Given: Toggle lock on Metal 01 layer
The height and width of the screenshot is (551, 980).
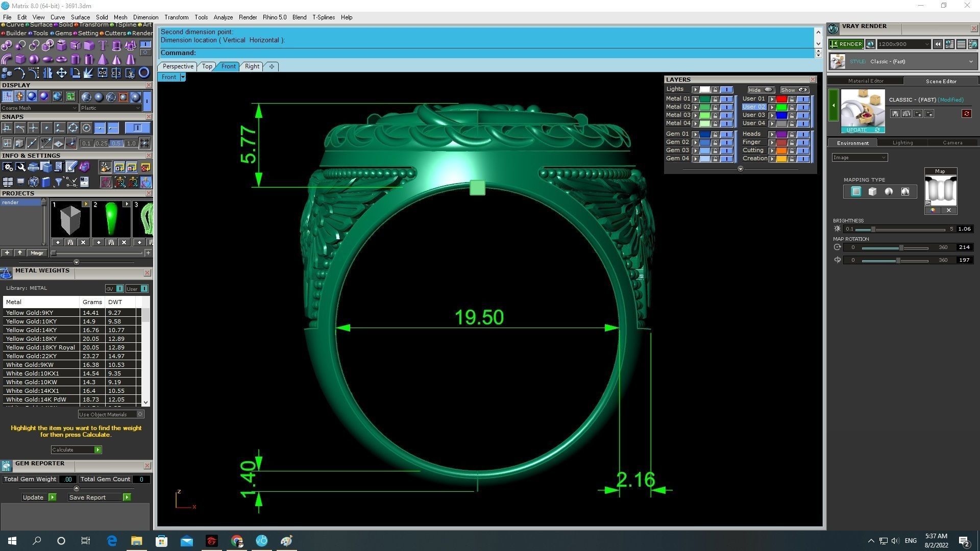Looking at the screenshot, I should [x=716, y=99].
